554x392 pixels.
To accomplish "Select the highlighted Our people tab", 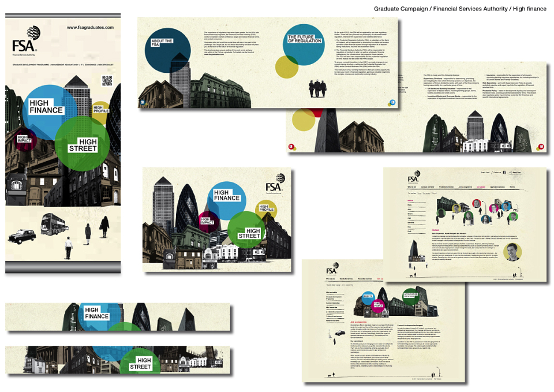I will click(481, 187).
